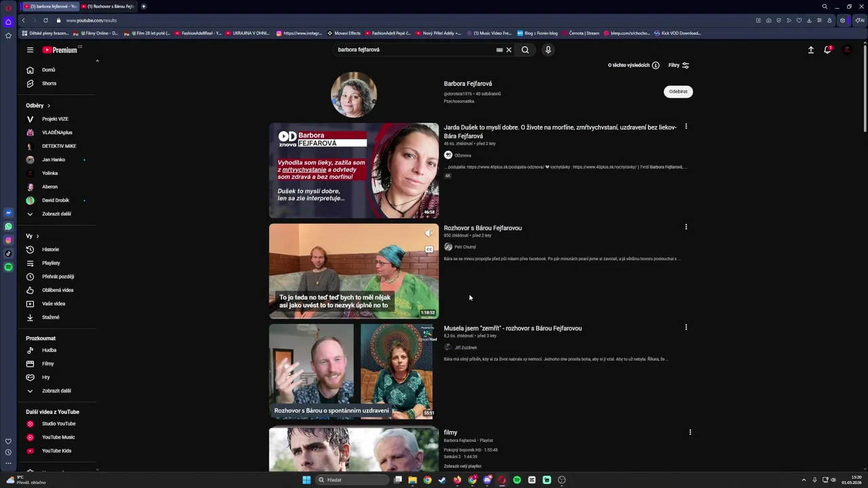
Task: Open the 'Musela jsem zemřít' video thumbnail
Action: [354, 371]
